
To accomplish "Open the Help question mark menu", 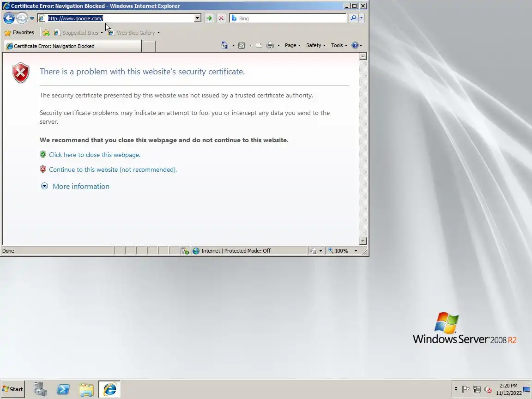I will [x=357, y=45].
